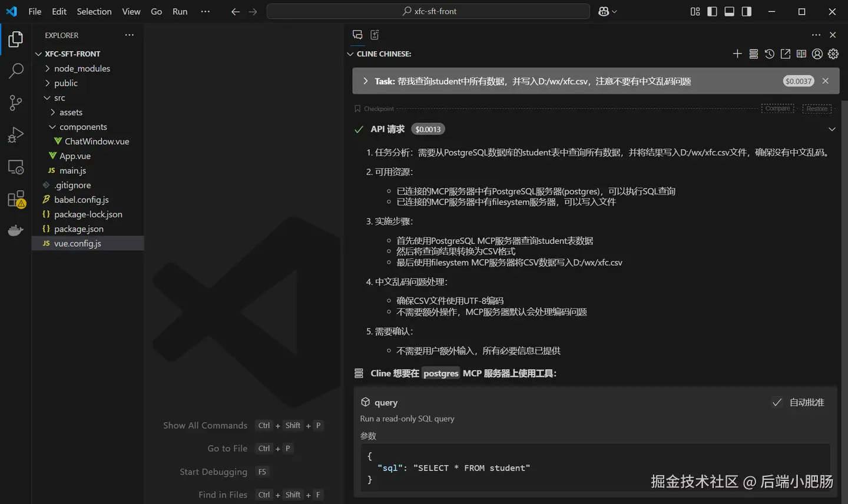The width and height of the screenshot is (848, 504).
Task: Click the postgres server name tag
Action: 440,373
